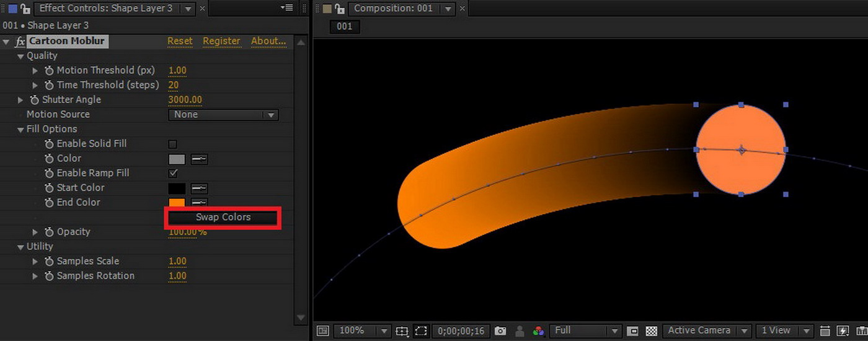Expand the Time Threshold property

point(35,85)
